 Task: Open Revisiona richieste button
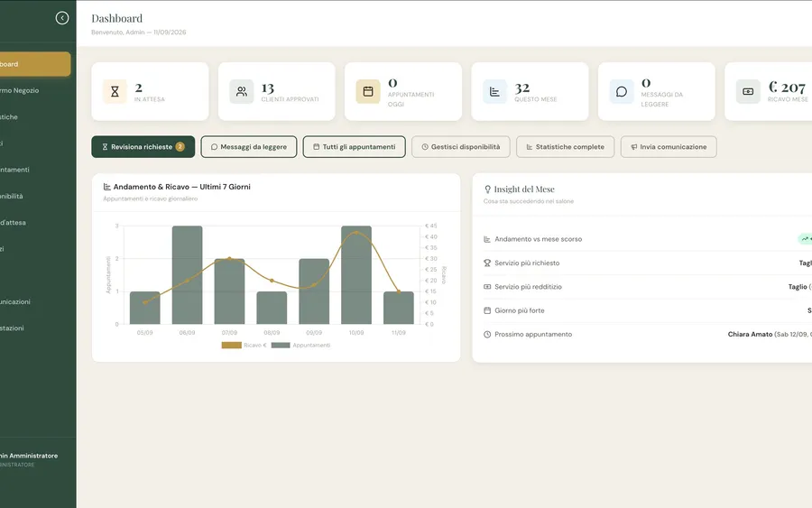pos(143,147)
